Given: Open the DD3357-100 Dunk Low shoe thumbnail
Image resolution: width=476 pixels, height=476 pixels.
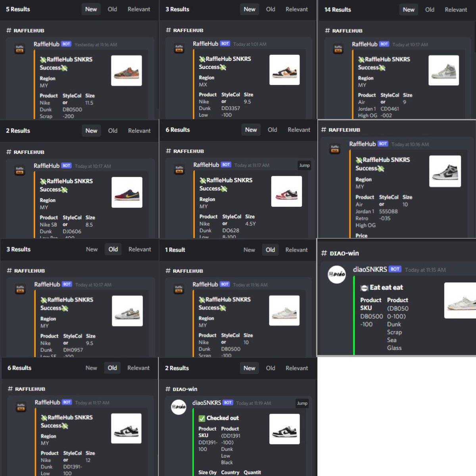Looking at the screenshot, I should coord(284,70).
